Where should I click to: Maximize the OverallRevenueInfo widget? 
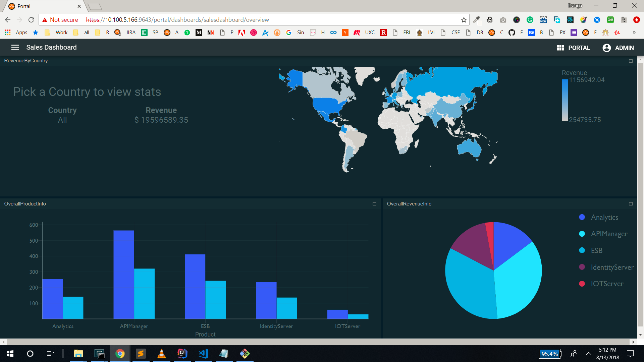click(631, 203)
